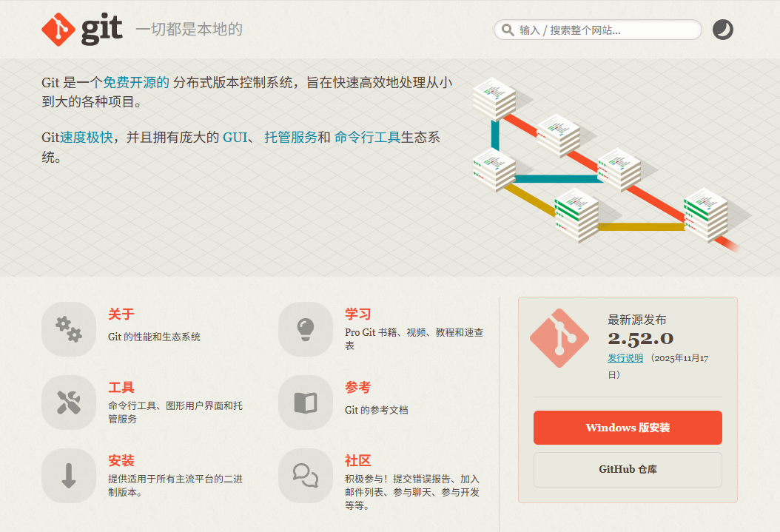Toggle dark mode with the moon icon

point(722,30)
